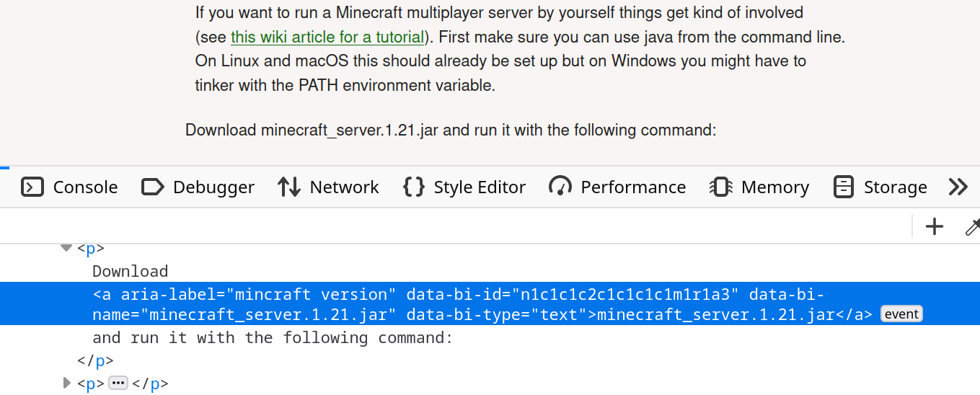Click the plus icon to create new node
Screen dimensions: 980x395
click(x=935, y=226)
